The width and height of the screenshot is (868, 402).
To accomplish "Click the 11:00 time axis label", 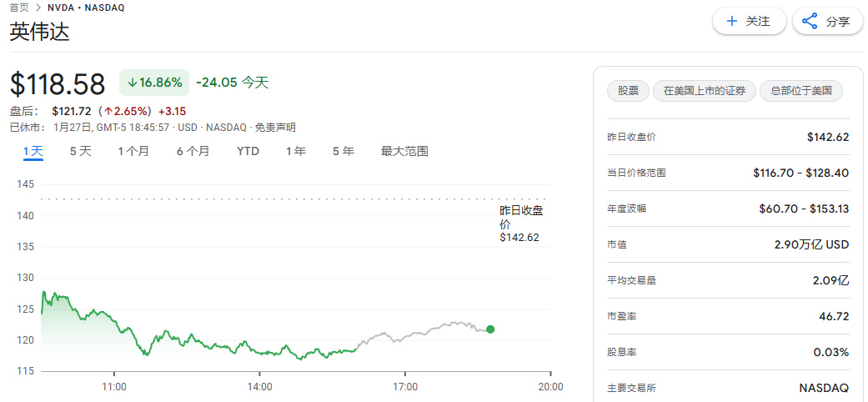I will click(114, 387).
